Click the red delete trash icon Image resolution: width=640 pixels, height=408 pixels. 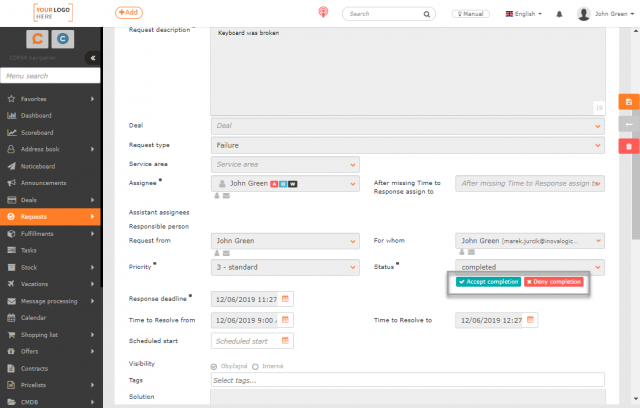point(629,146)
